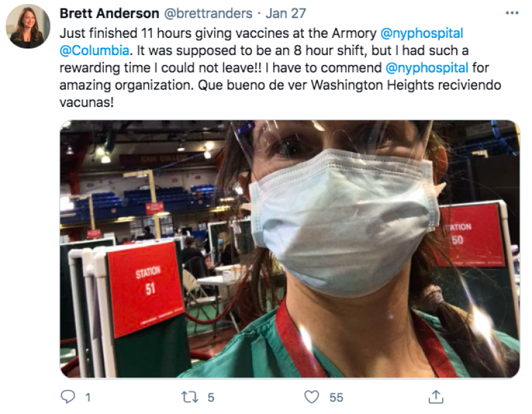Click the retweet count number 5

(211, 397)
